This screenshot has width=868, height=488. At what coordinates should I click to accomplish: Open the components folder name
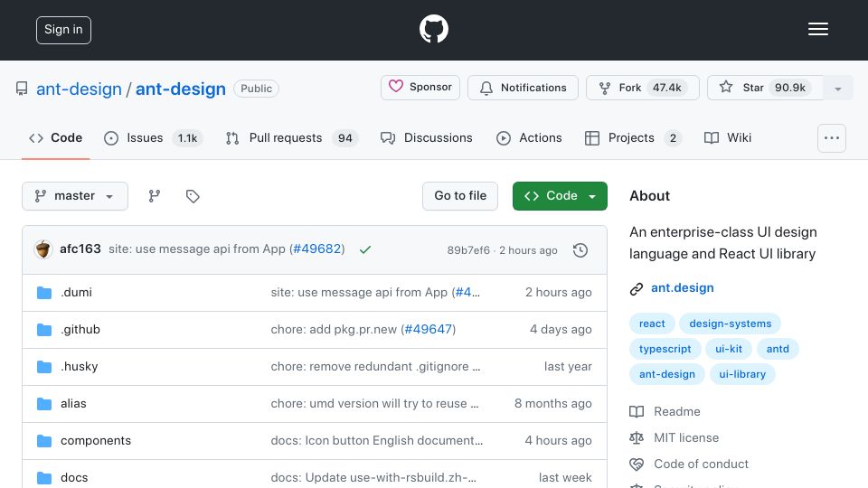[x=96, y=440]
